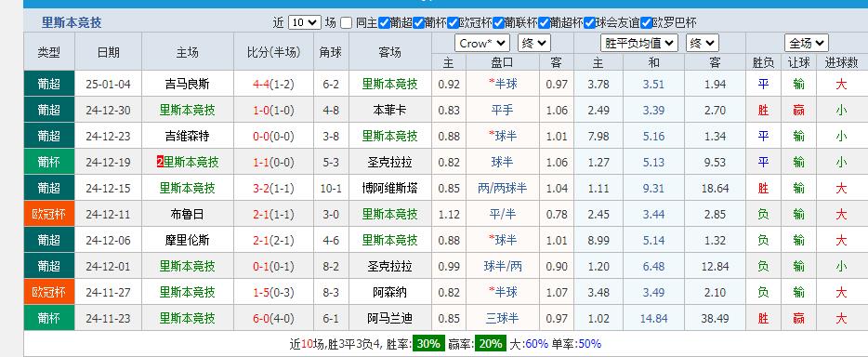Click the 摩里伦斯 home team name
Viewport: 868px width, 357px height.
pos(187,240)
